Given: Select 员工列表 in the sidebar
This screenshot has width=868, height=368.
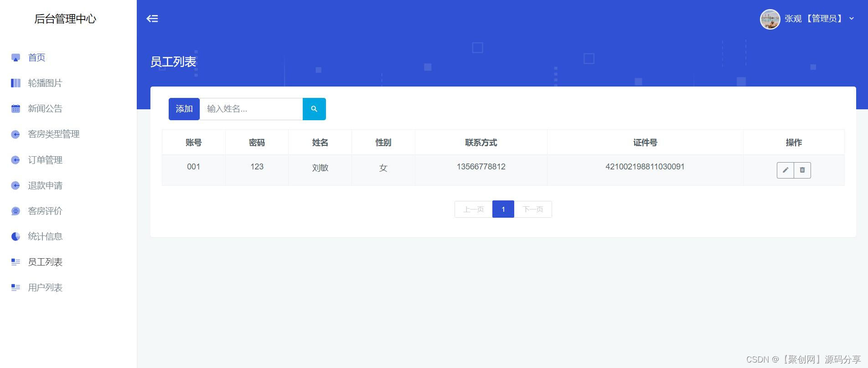Looking at the screenshot, I should coord(45,262).
